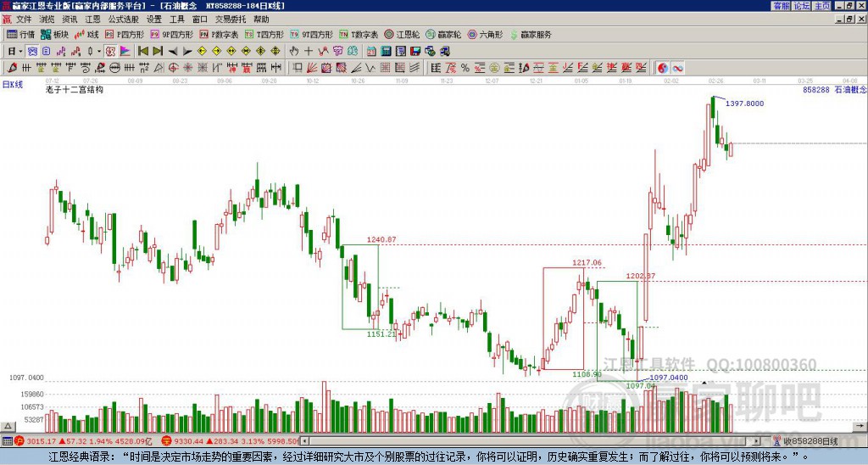
Task: Open the P数字表 tool
Action: tap(220, 34)
